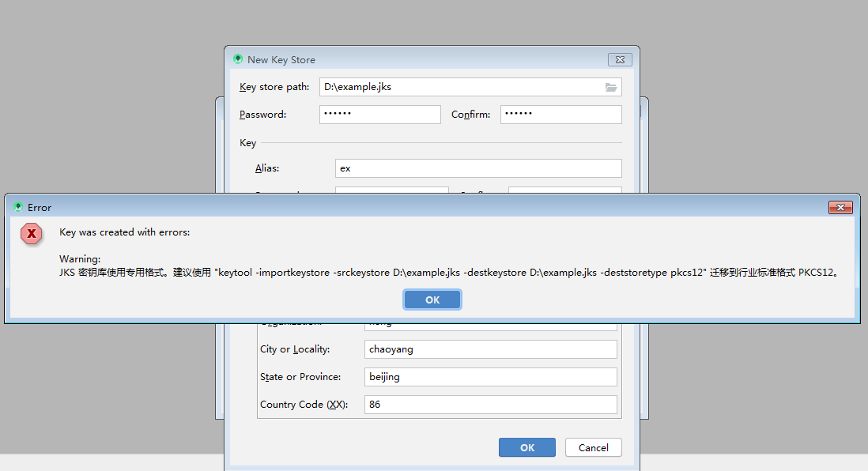Cancel the New Key Store dialog

[593, 447]
